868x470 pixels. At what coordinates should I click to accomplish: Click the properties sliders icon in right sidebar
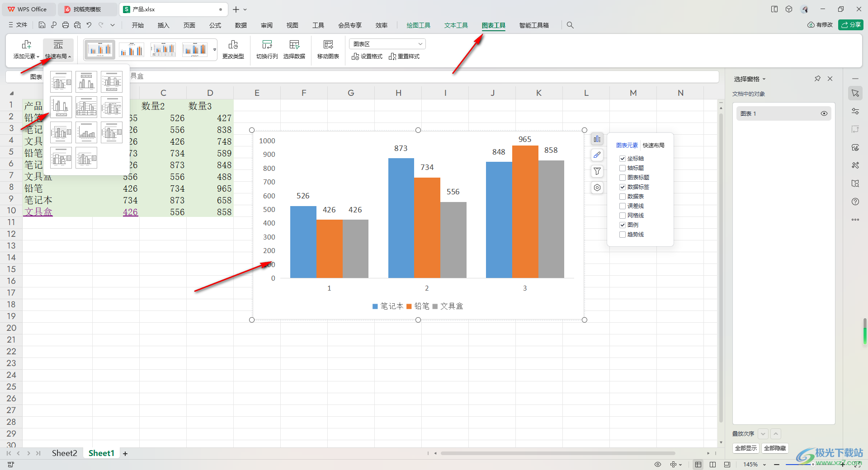[855, 111]
